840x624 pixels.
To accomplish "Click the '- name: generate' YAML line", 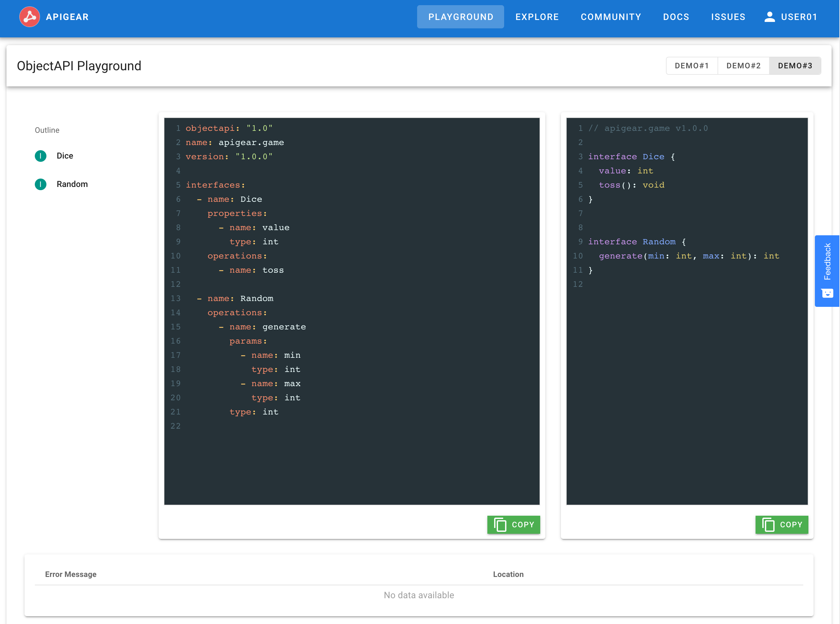I will [262, 327].
